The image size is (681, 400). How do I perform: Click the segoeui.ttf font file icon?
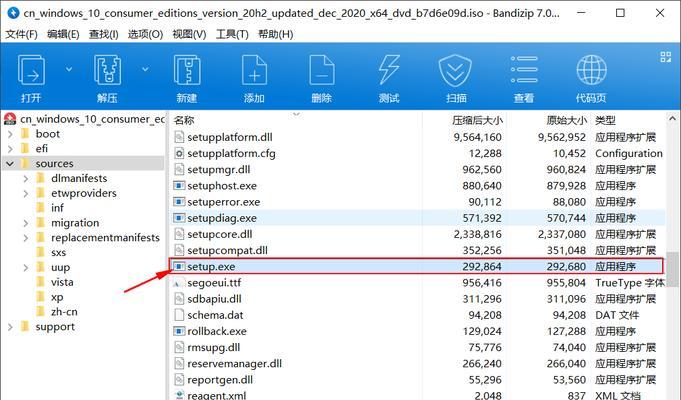[179, 283]
